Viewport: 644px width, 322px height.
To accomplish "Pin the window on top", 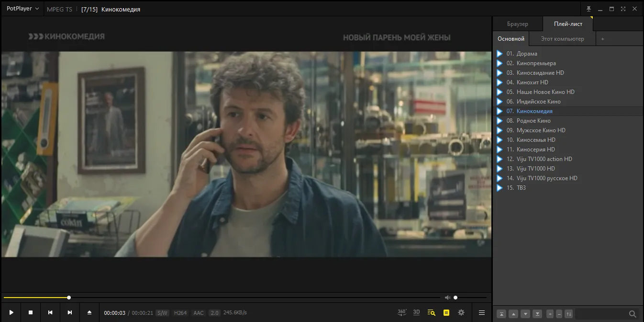I will coord(588,9).
